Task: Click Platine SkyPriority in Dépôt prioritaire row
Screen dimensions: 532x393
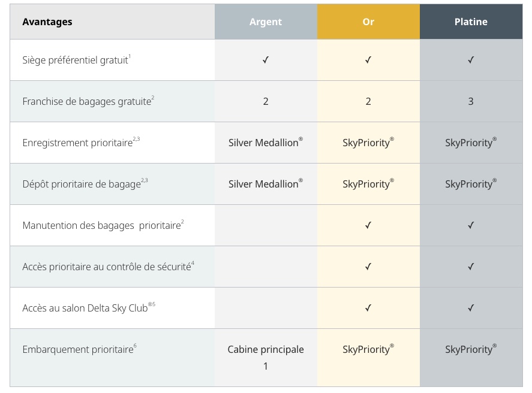Action: pos(471,184)
